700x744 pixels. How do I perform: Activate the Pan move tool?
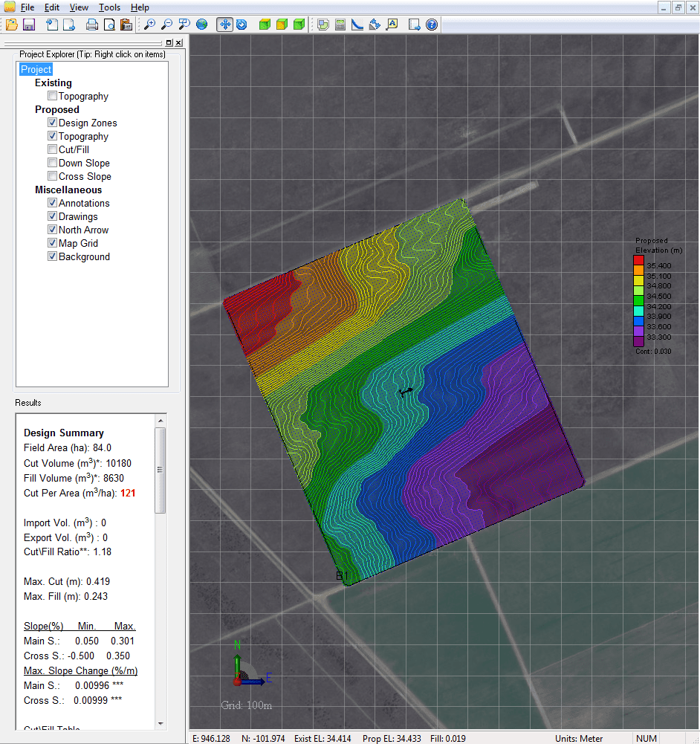pos(224,25)
